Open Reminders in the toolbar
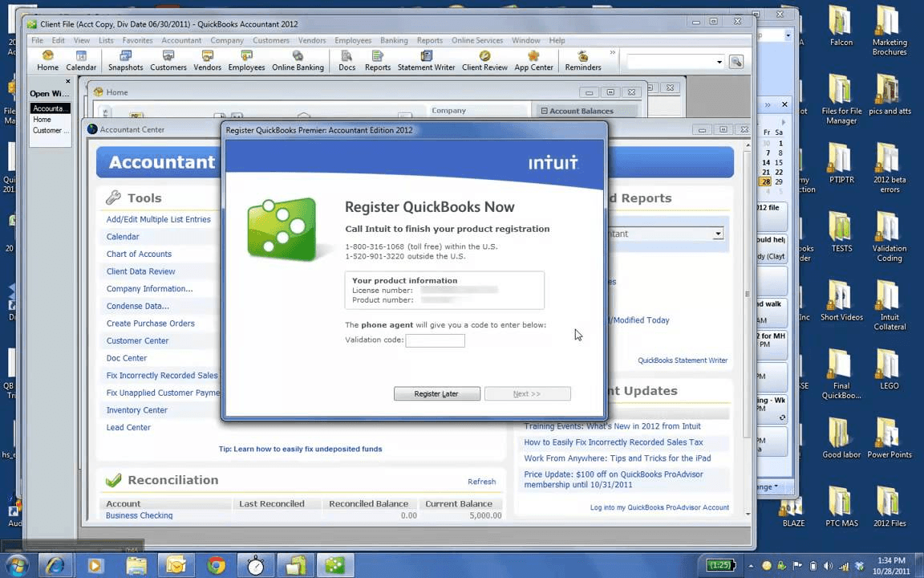The height and width of the screenshot is (578, 924). click(583, 61)
